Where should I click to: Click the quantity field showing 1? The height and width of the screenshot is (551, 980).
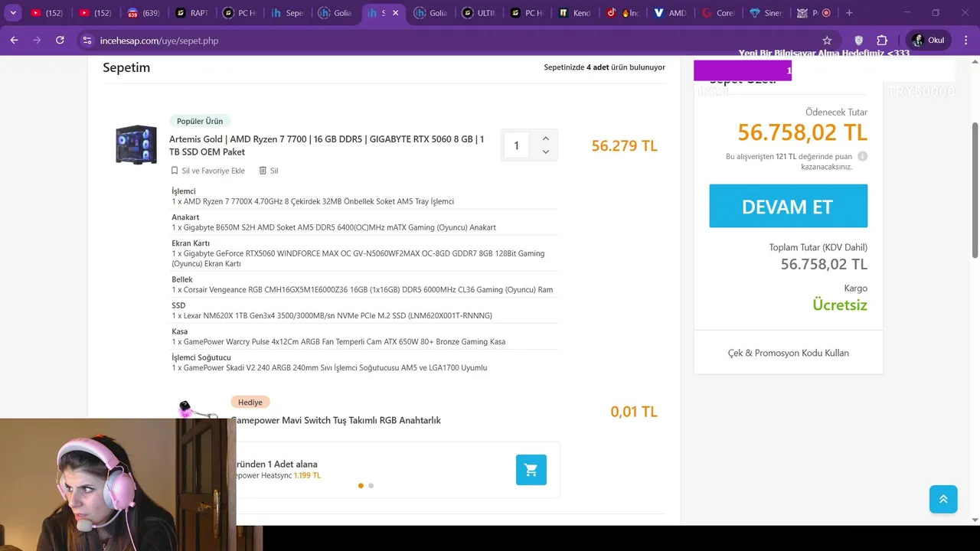[x=516, y=145]
